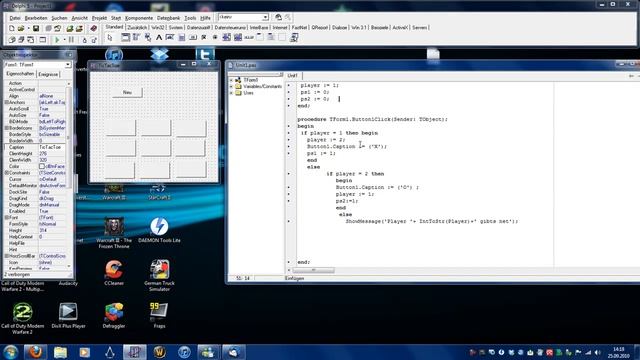Viewport: 640px width, 360px height.
Task: Open the DivX Plus Player desktop icon
Action: tap(68, 316)
